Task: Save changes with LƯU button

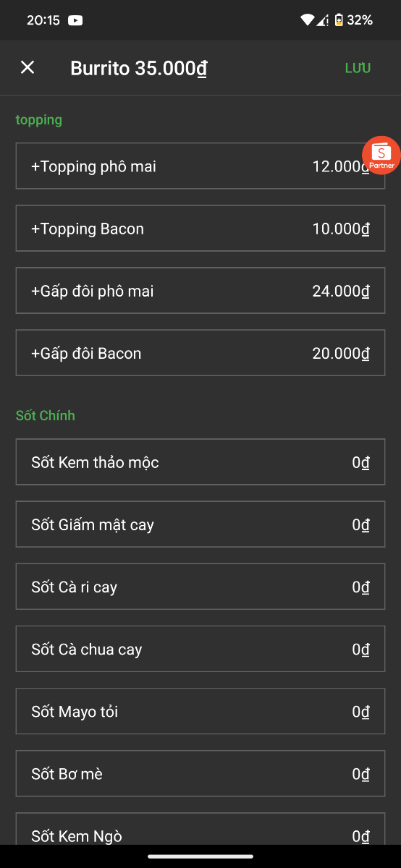Action: coord(358,68)
